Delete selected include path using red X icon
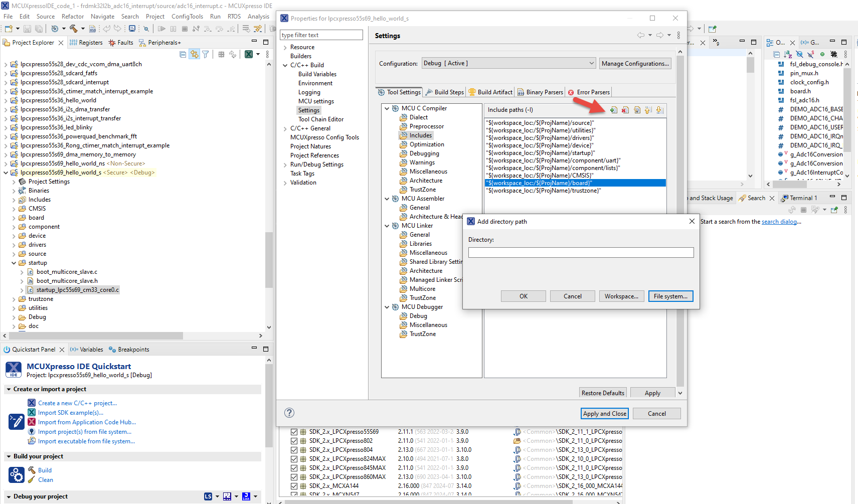The width and height of the screenshot is (858, 504). (625, 110)
